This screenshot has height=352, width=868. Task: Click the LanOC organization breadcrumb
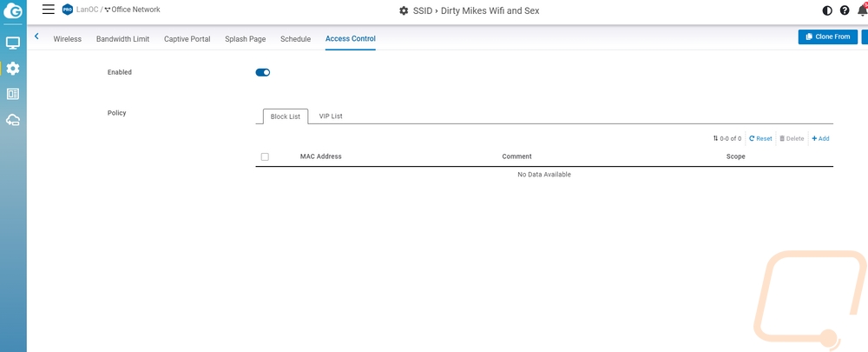tap(87, 10)
